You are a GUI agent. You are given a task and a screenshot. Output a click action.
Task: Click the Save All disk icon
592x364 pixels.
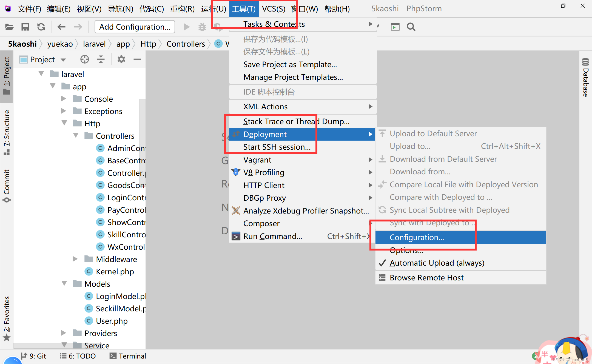pyautogui.click(x=25, y=27)
